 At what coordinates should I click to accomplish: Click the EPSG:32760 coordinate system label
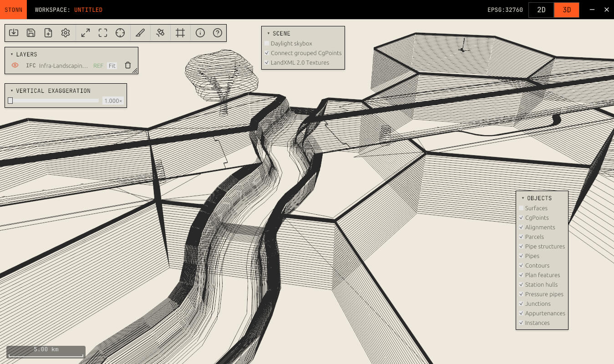click(x=504, y=10)
